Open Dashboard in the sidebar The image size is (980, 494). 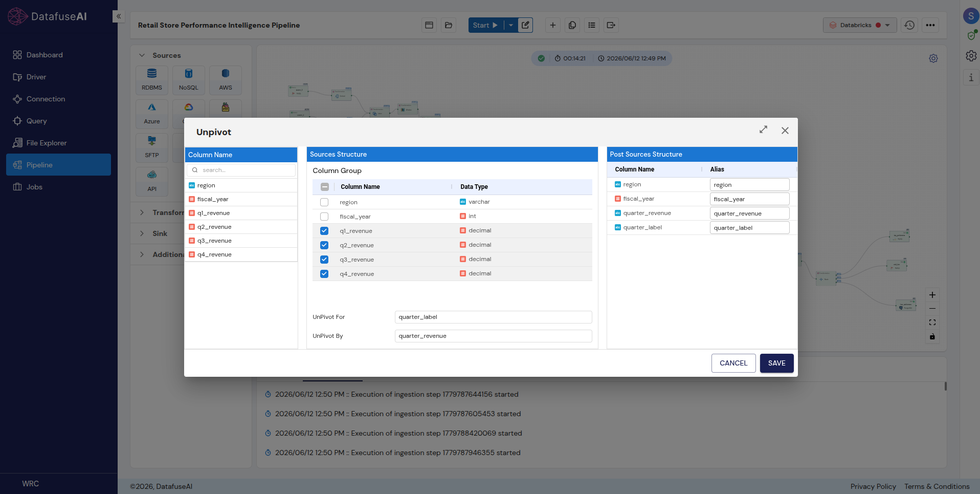58,55
